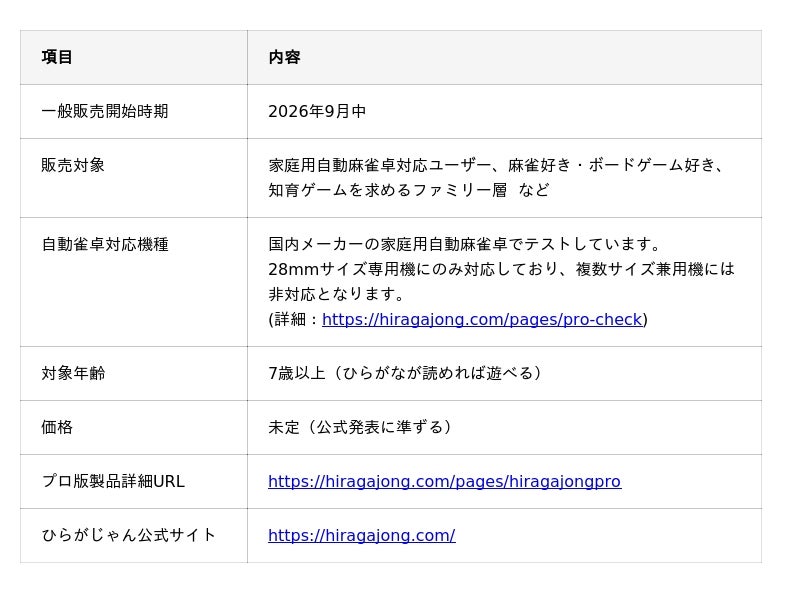Select the 販売対象 row label
This screenshot has height=593, width=800.
pos(73,165)
